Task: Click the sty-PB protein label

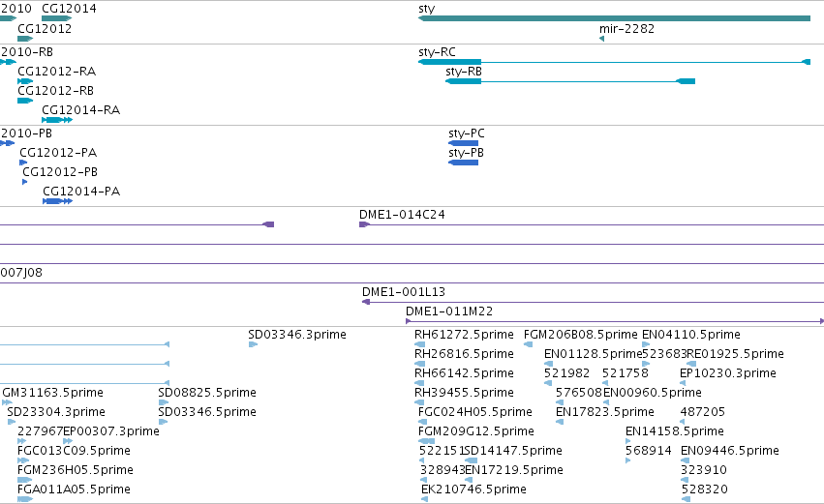Action: [466, 153]
